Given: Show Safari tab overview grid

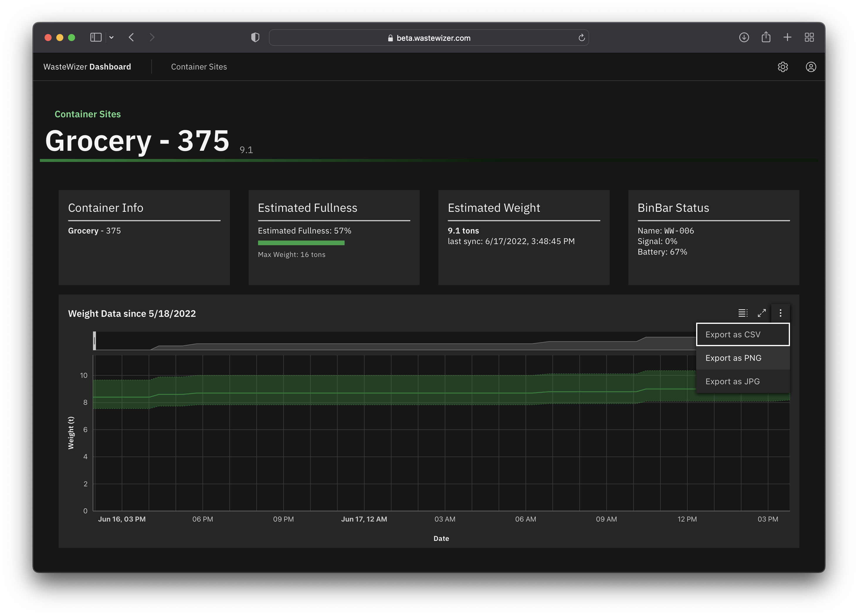Looking at the screenshot, I should [809, 38].
